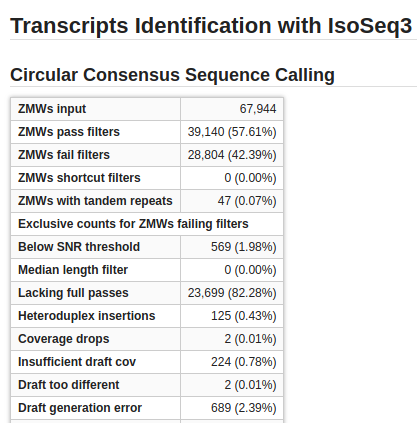Image resolution: width=417 pixels, height=423 pixels.
Task: Select the 39,140 (57.61%) value
Action: tap(232, 132)
